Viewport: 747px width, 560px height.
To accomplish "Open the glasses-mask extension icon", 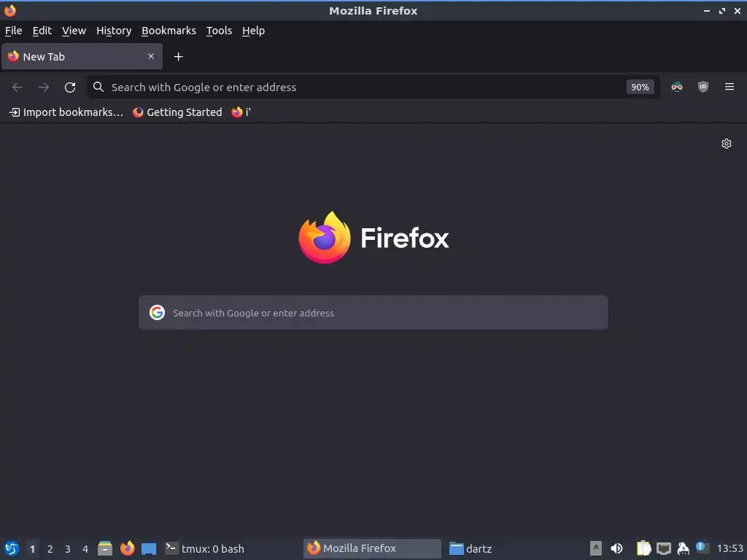I will 676,87.
